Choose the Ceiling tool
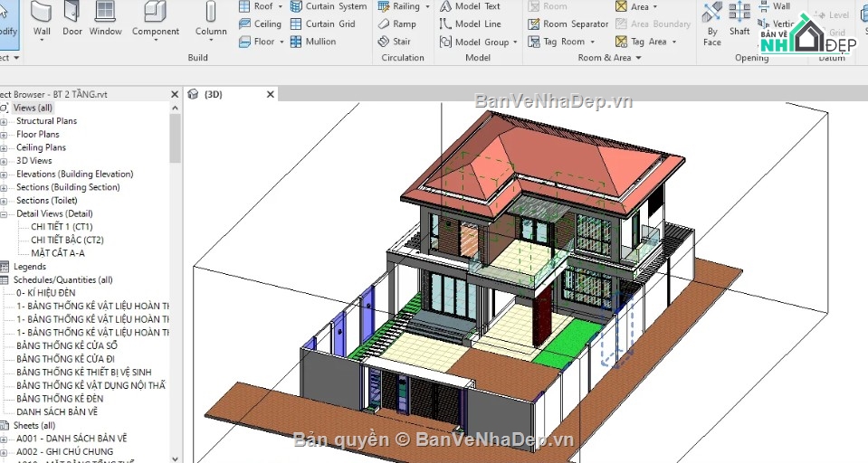The height and width of the screenshot is (463, 868). [260, 24]
